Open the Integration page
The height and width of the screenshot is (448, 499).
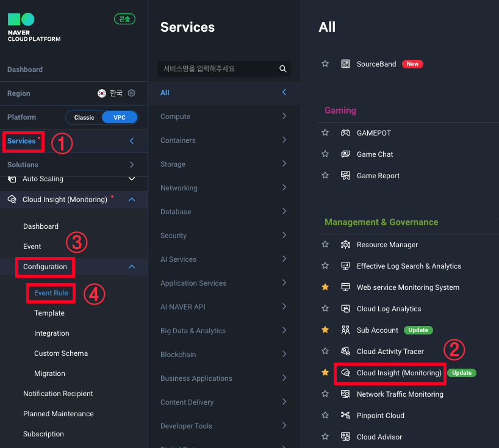52,333
